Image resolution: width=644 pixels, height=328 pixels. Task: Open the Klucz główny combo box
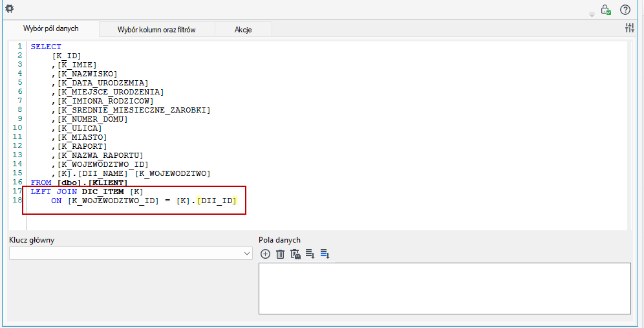pos(131,253)
